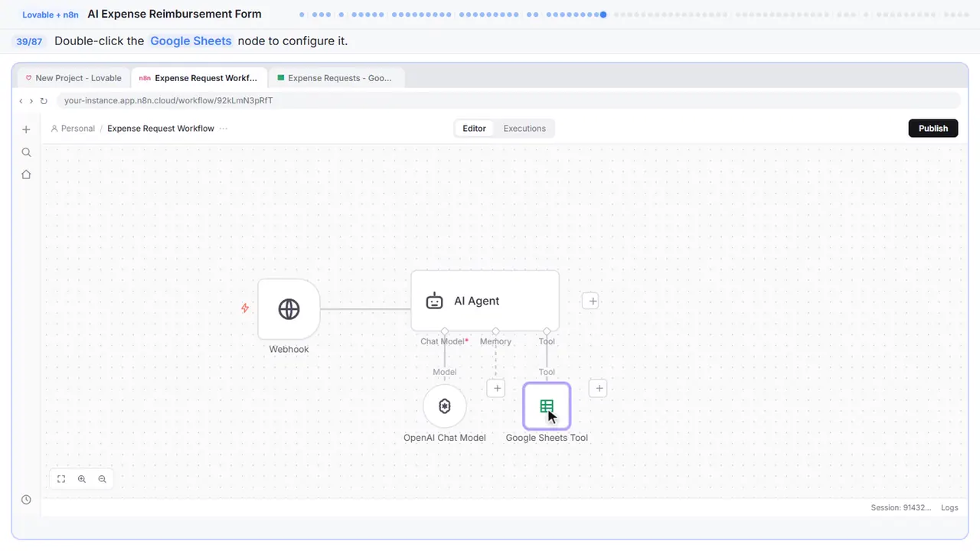This screenshot has width=980, height=551.
Task: Select the Google Sheets Tool node
Action: point(547,406)
